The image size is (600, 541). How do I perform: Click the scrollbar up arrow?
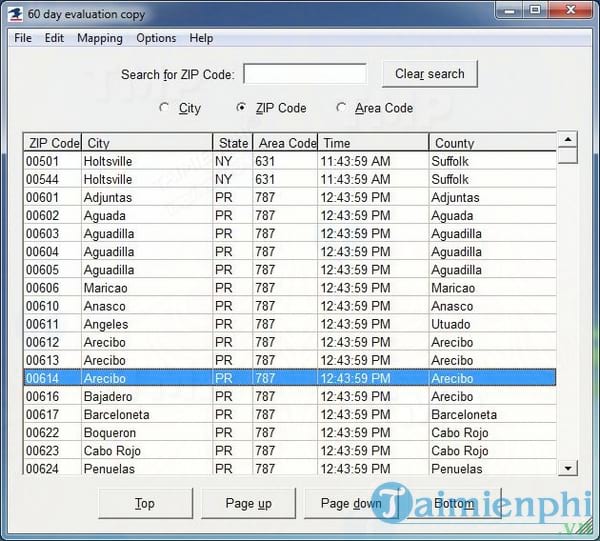(568, 140)
